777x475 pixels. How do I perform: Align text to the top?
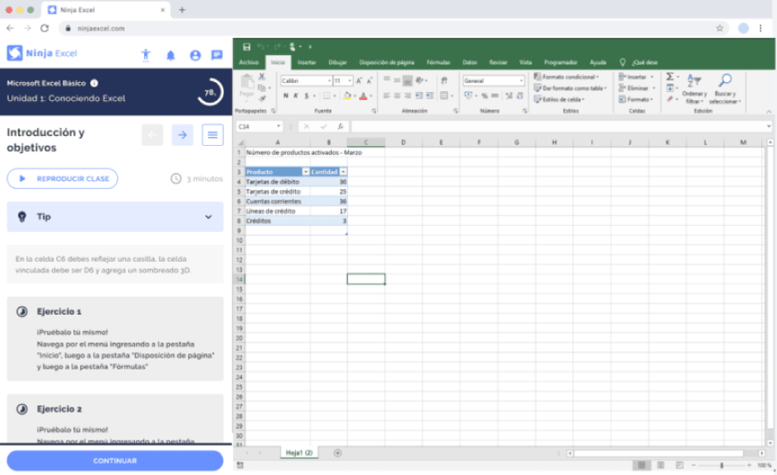(387, 80)
